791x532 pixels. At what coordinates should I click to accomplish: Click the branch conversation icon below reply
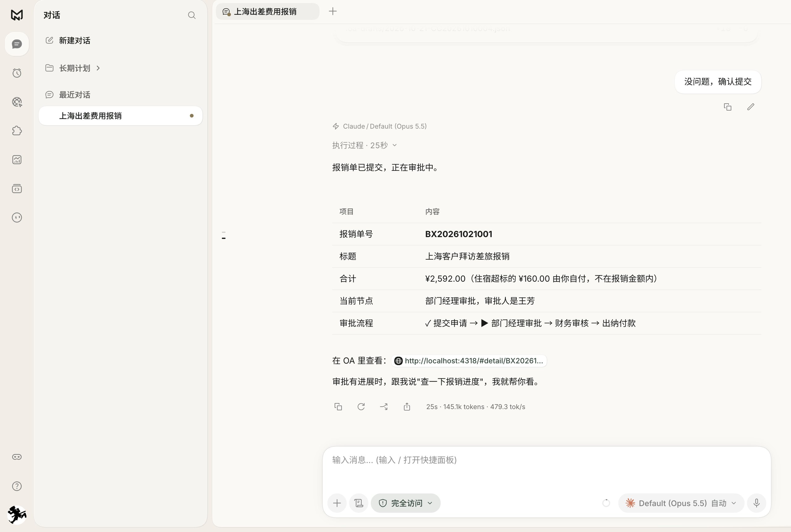(x=384, y=406)
